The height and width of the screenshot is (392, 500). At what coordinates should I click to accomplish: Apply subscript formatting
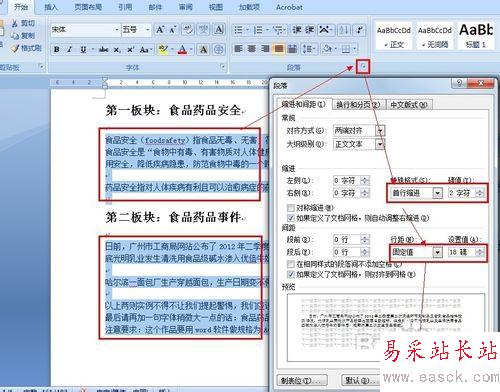click(x=117, y=49)
